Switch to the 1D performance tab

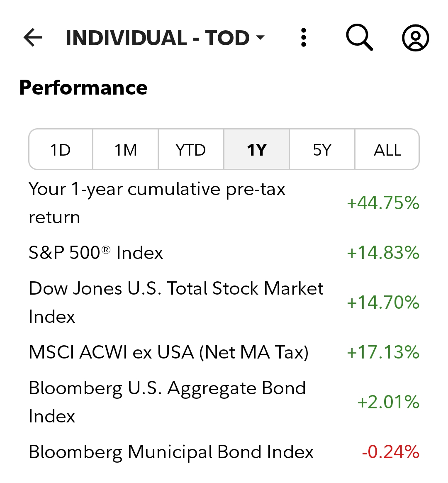click(61, 150)
